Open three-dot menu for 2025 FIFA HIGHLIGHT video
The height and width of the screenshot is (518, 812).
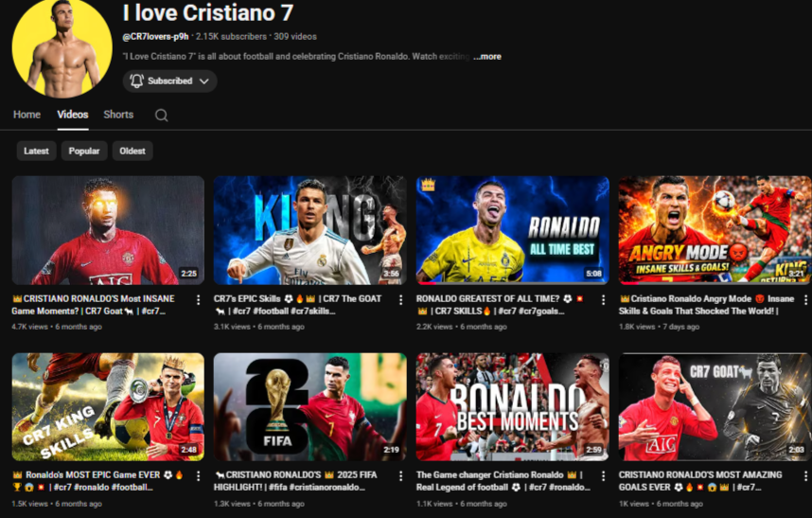(x=400, y=476)
